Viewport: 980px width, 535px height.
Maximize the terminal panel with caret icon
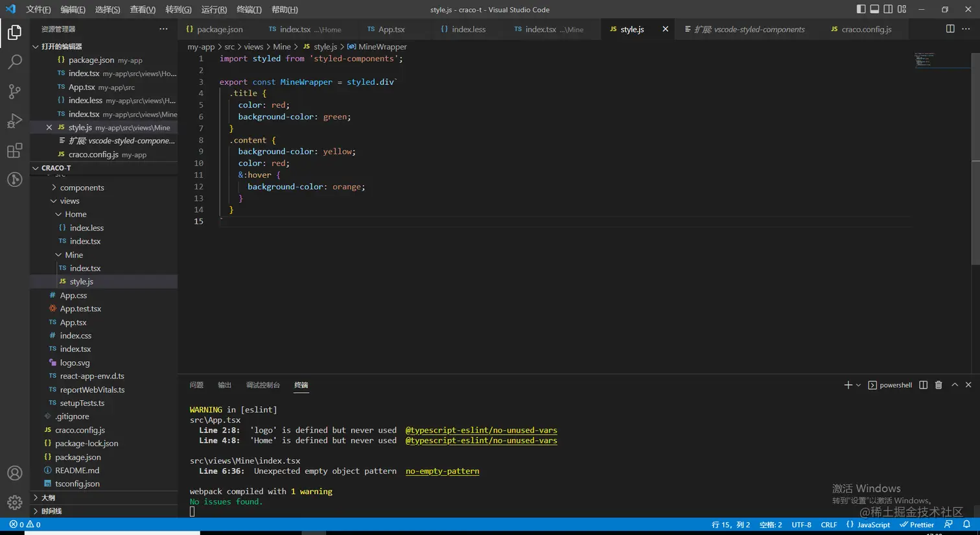[x=955, y=385]
